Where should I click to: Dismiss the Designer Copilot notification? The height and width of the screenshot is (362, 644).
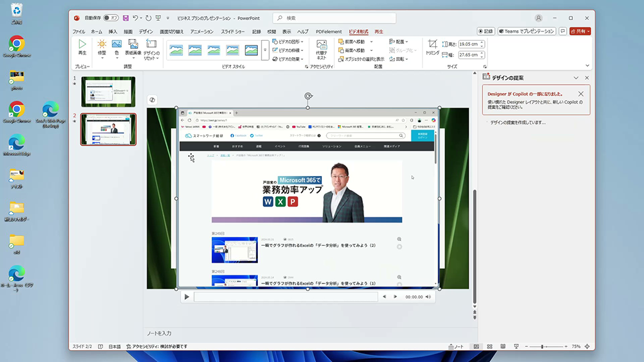click(580, 94)
